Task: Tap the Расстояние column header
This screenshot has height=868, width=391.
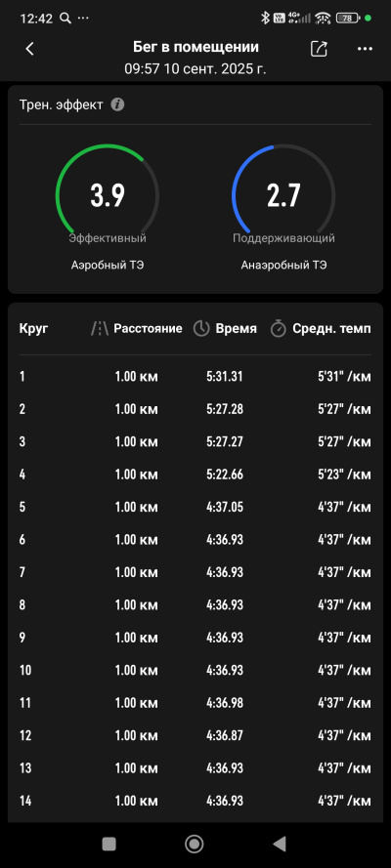Action: (148, 329)
